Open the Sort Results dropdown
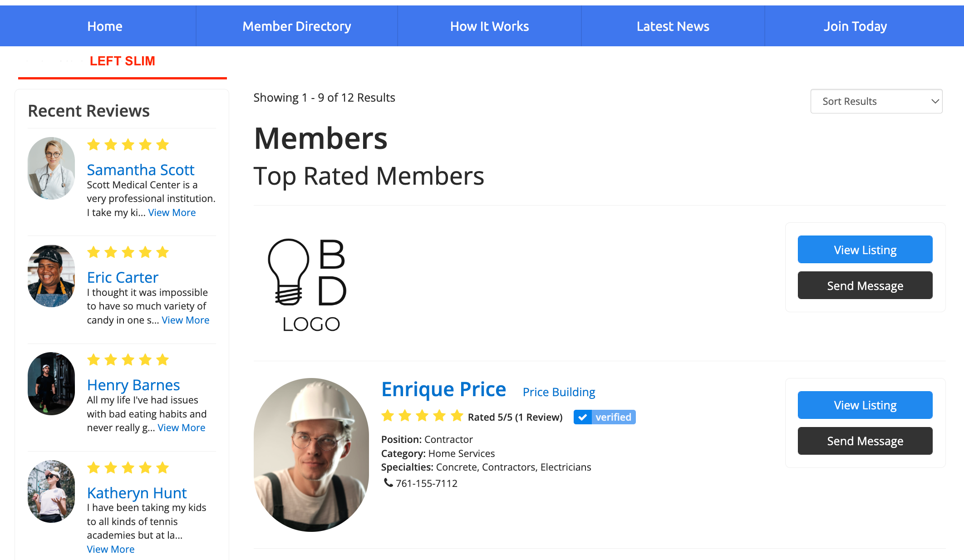Viewport: 964px width, 560px height. click(x=876, y=101)
